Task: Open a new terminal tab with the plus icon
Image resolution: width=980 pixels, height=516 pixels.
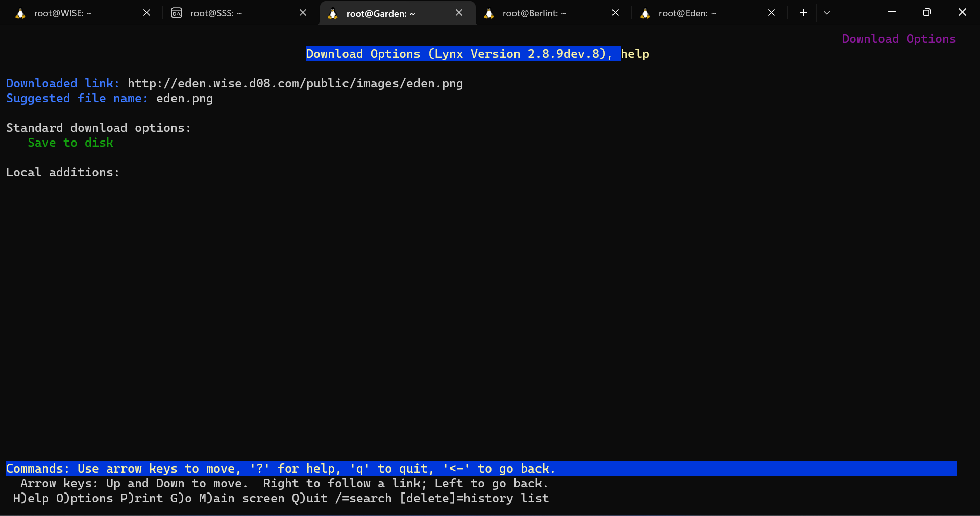Action: pyautogui.click(x=803, y=12)
